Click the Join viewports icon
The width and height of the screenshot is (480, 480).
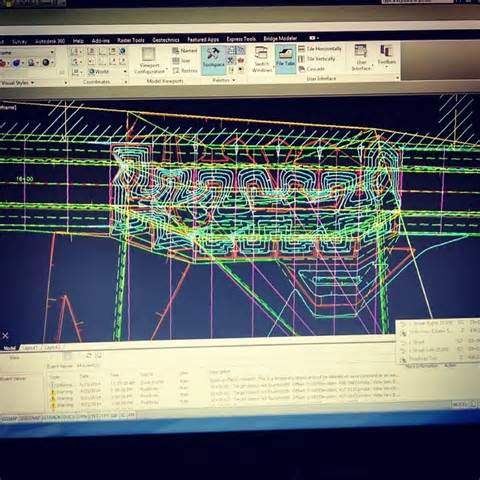tap(176, 61)
